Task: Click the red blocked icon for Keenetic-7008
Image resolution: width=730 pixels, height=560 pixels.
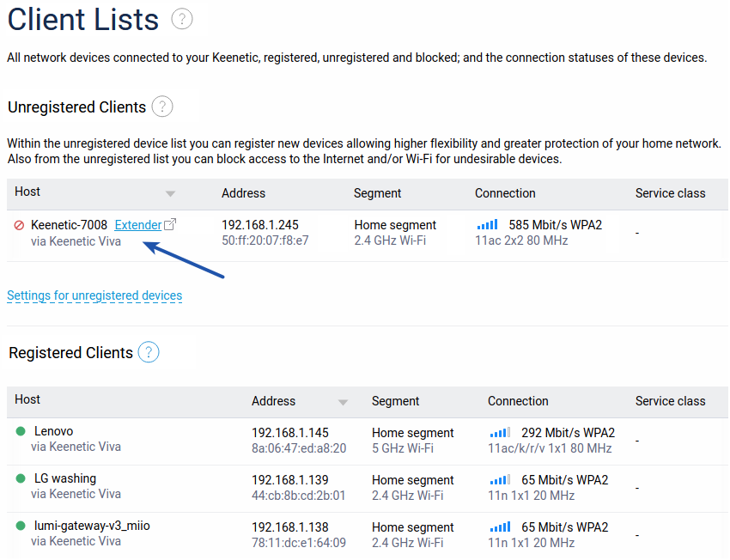Action: 19,225
